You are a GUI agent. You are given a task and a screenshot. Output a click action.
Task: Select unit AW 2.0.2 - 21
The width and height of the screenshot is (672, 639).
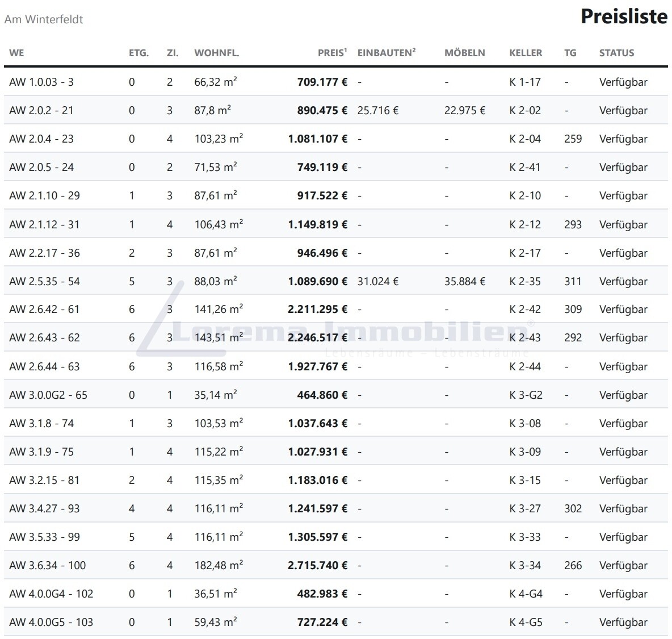(x=41, y=111)
